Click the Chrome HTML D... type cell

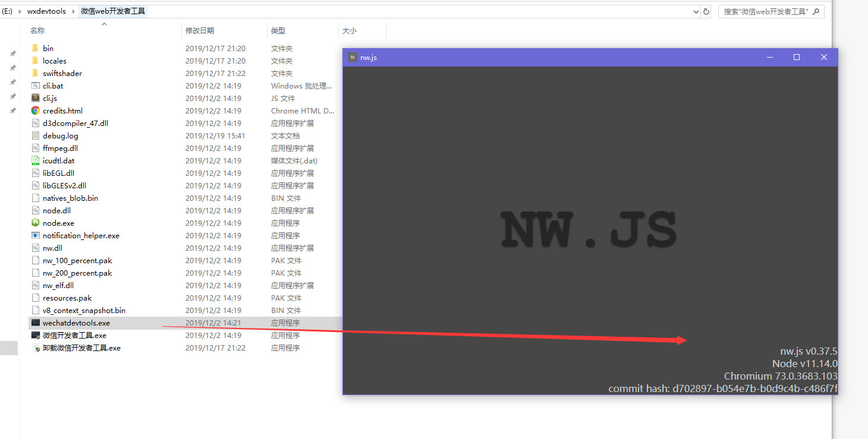click(303, 111)
